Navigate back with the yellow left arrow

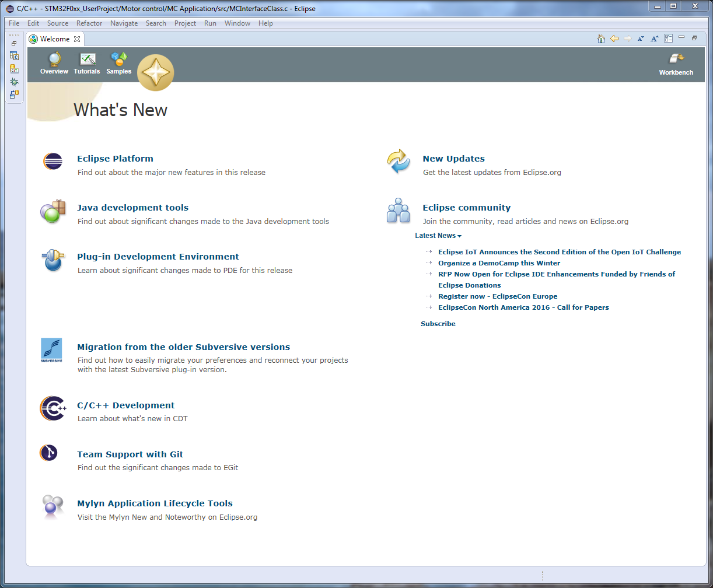(x=614, y=38)
